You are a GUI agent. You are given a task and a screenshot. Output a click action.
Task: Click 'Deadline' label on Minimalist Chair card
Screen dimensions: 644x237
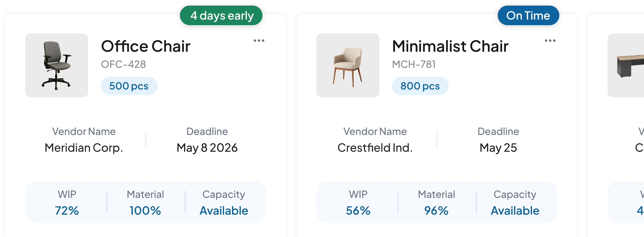pos(498,131)
